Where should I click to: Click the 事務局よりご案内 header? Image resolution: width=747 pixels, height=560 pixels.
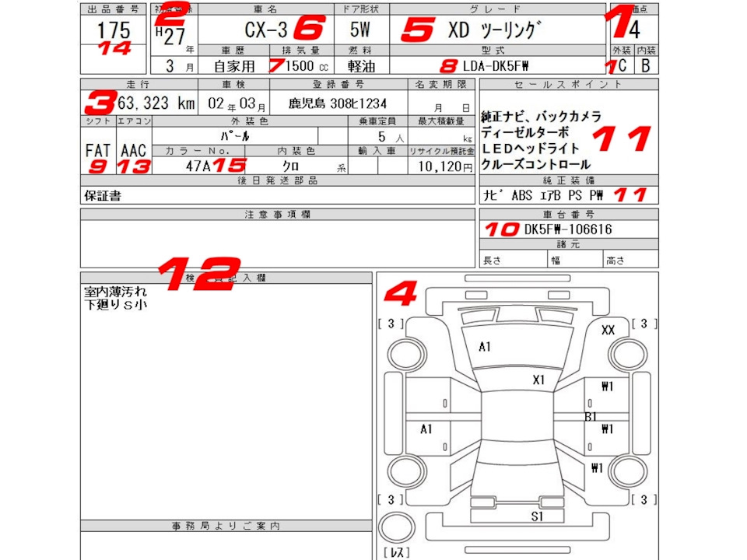[226, 526]
